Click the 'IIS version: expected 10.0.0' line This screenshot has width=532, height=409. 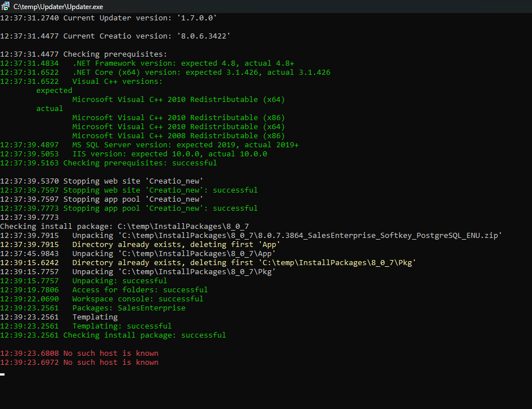[x=134, y=154]
